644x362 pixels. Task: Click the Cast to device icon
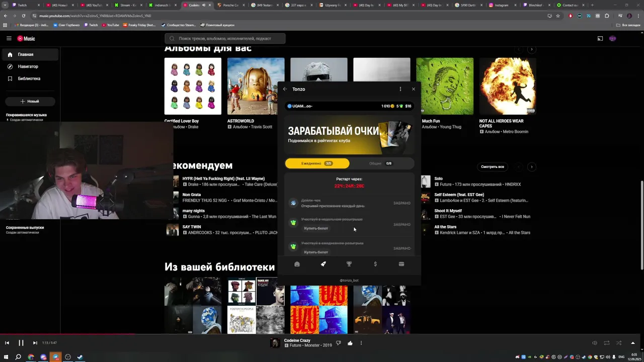click(600, 38)
